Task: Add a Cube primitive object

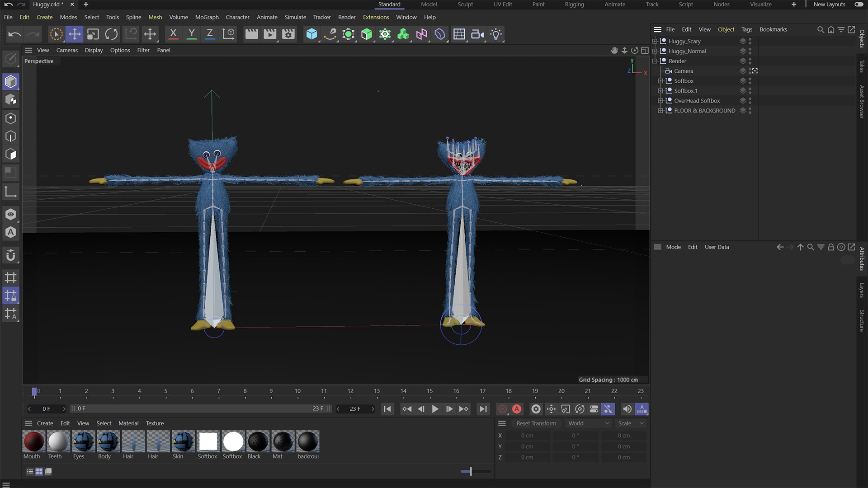Action: pyautogui.click(x=311, y=34)
